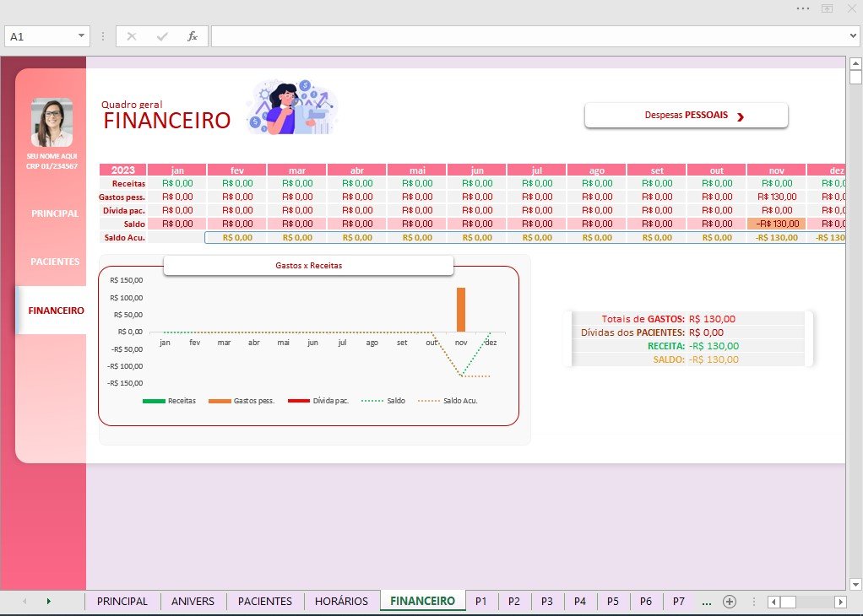
Task: Click the financial illustration image
Action: pos(291,106)
